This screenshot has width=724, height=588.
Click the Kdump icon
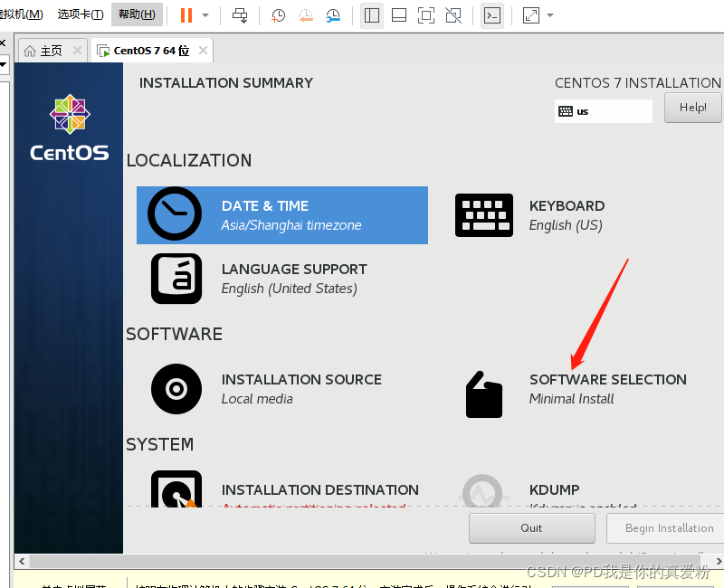tap(483, 491)
